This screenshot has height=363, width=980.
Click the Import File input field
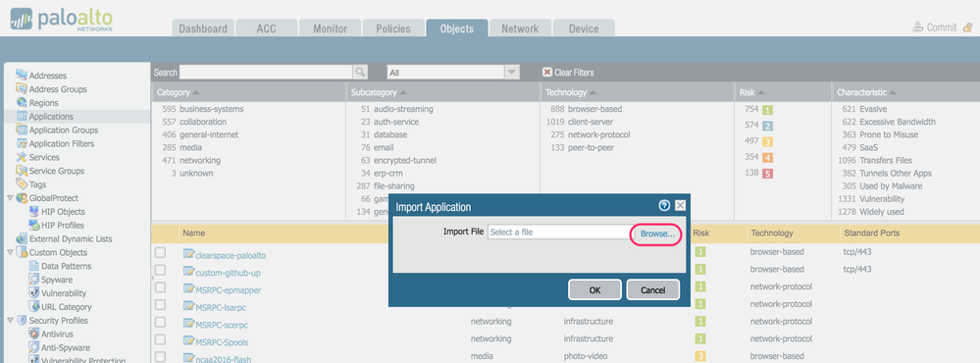click(x=560, y=233)
